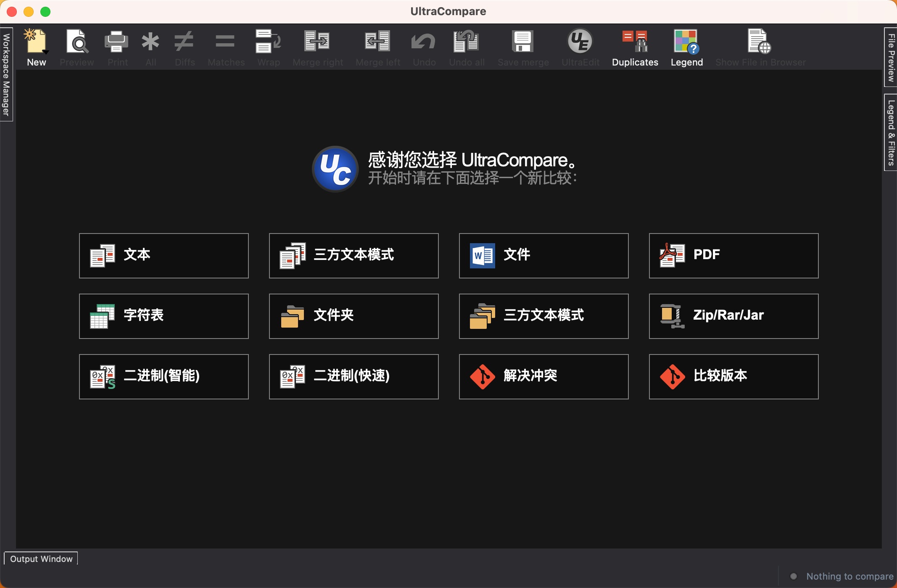Start a 字符表 table comparison
This screenshot has height=588, width=897.
(164, 316)
